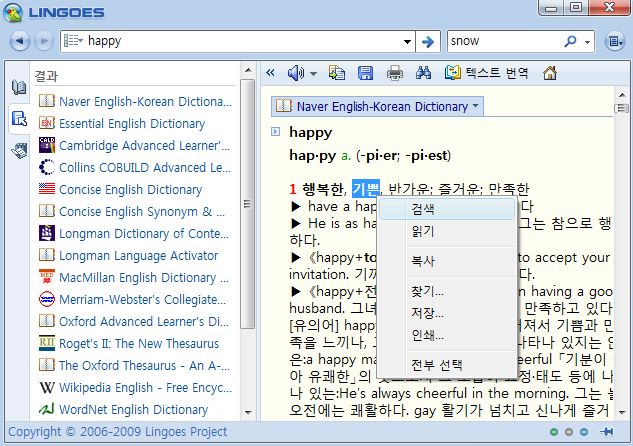633x446 pixels.
Task: Click the web search field containing 'snow'
Action: tap(505, 41)
